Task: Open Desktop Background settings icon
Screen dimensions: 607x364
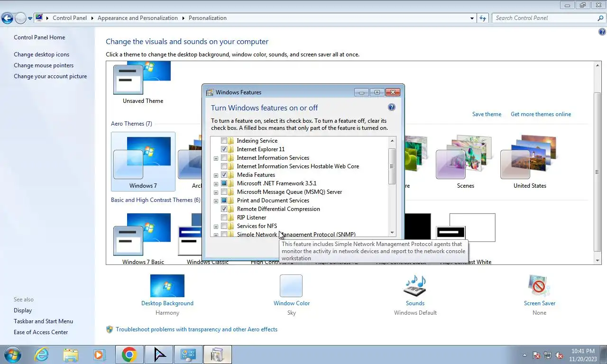Action: [167, 286]
